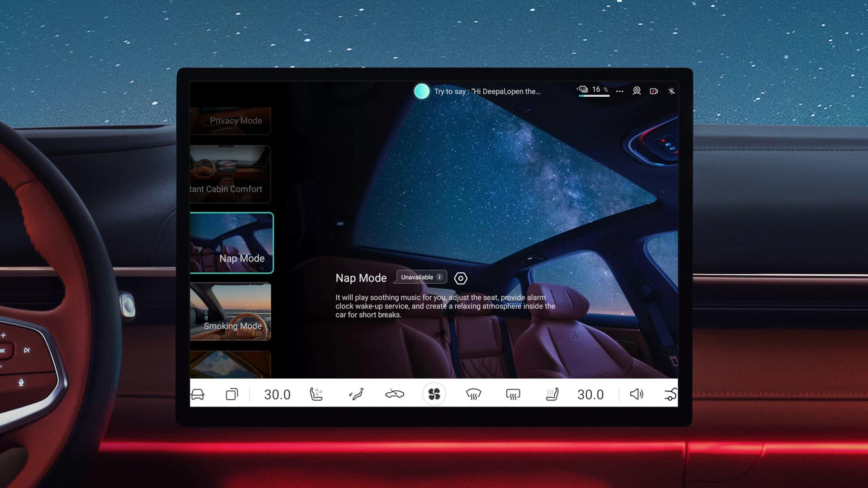Tap the car sunroof control icon

(395, 394)
